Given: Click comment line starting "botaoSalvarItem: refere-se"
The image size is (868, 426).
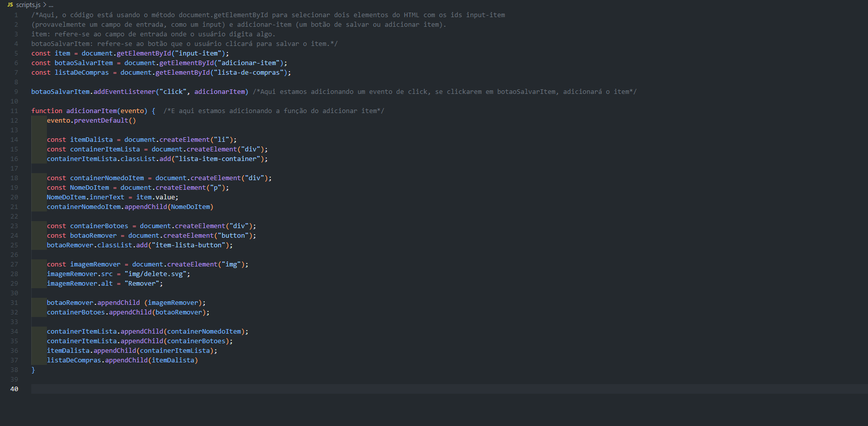Looking at the screenshot, I should click(185, 44).
